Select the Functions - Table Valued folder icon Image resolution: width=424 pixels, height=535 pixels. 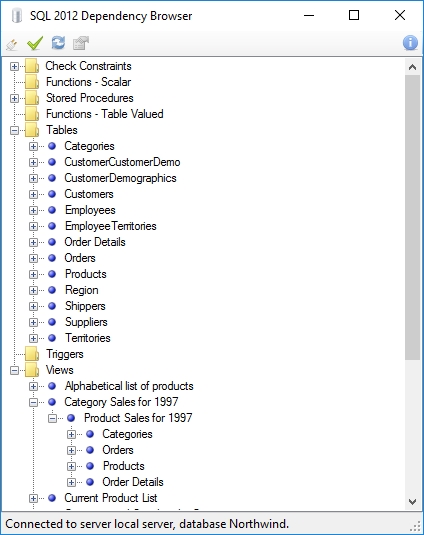pyautogui.click(x=32, y=114)
